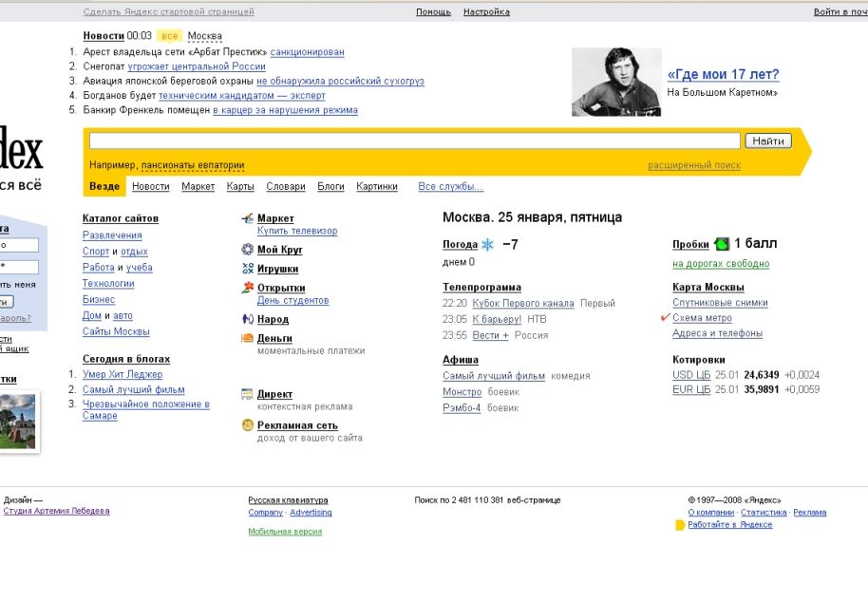The height and width of the screenshot is (601, 868).
Task: Open the singer photo thumbnail
Action: [616, 82]
